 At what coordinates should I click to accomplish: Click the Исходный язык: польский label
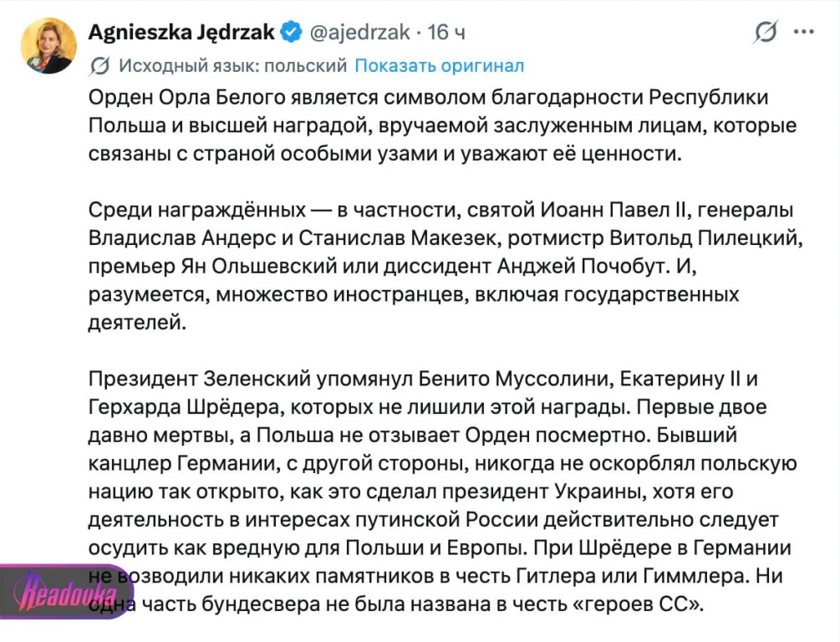pos(233,65)
